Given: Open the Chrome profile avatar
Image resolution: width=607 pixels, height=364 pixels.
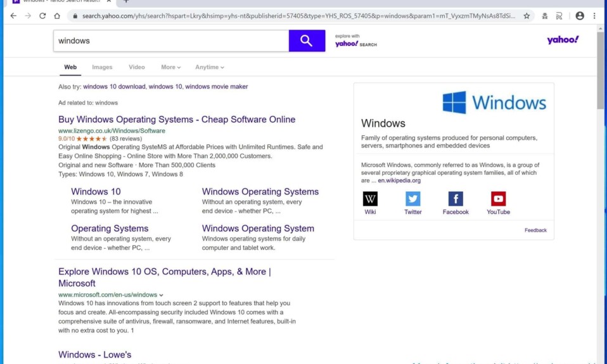Looking at the screenshot, I should tap(580, 15).
